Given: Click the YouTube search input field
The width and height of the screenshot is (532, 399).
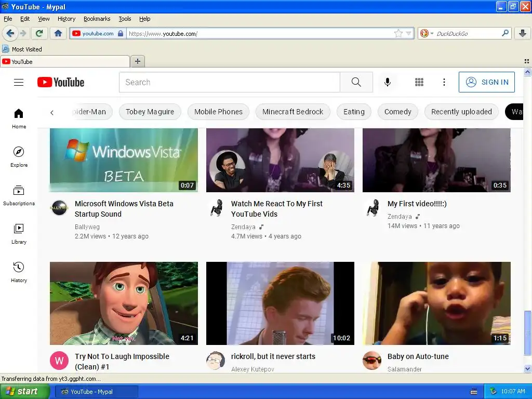Looking at the screenshot, I should [x=229, y=82].
